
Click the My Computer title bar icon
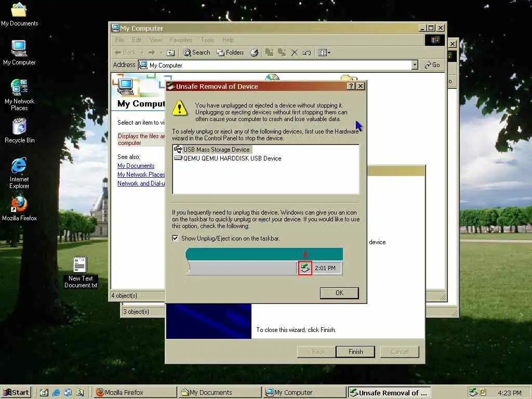coord(115,28)
